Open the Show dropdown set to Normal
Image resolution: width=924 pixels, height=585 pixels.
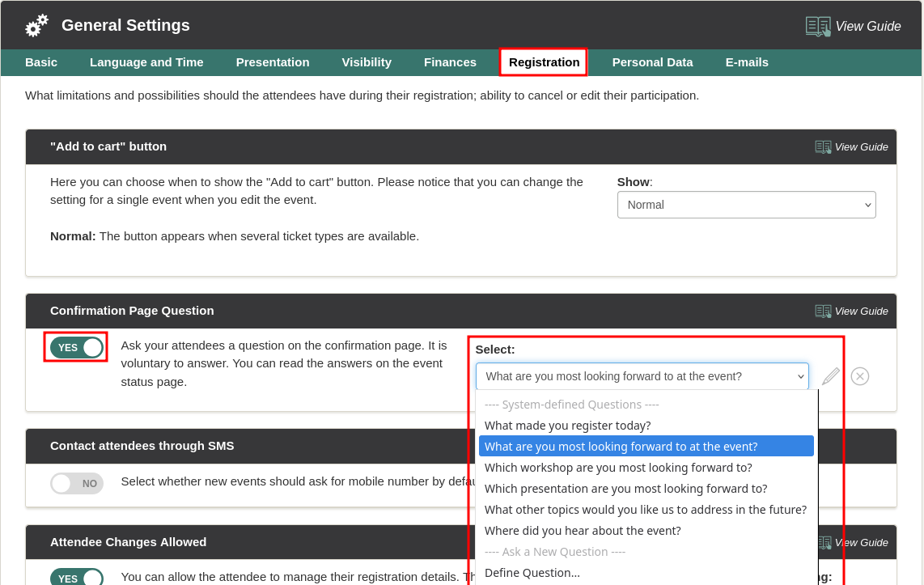coord(746,205)
